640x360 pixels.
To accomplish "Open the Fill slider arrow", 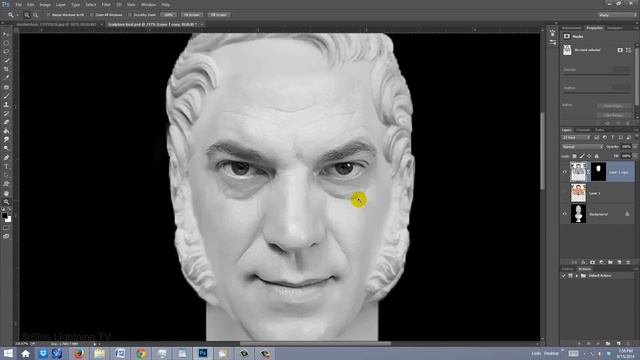I will 635,156.
